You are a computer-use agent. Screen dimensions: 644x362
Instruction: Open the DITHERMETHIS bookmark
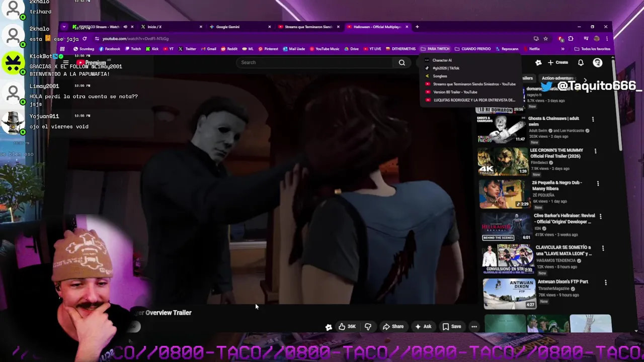401,49
